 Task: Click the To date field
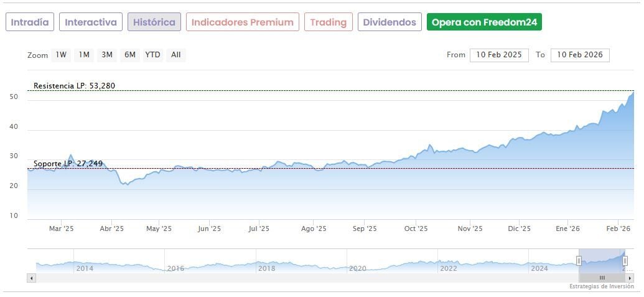tap(580, 55)
